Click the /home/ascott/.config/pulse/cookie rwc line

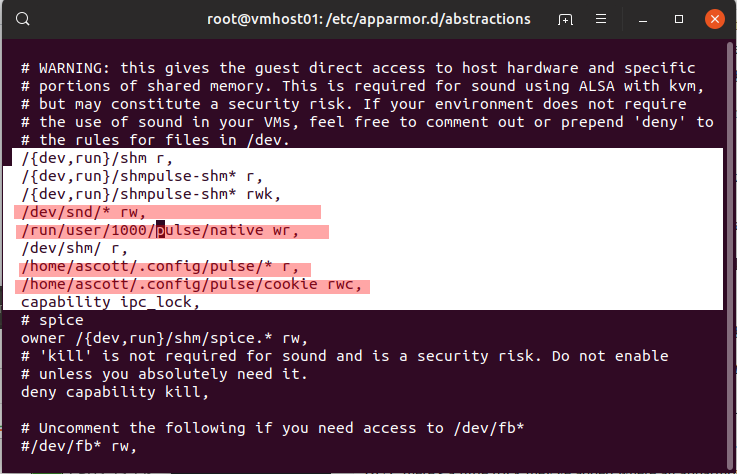click(191, 284)
